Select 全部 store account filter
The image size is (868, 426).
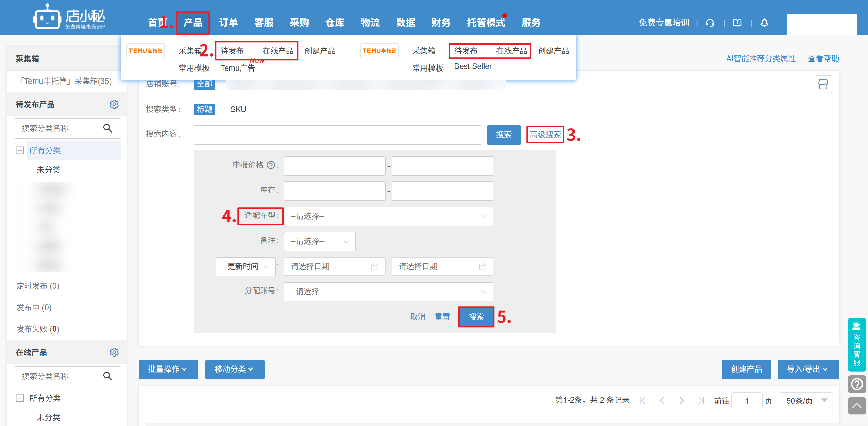click(204, 84)
